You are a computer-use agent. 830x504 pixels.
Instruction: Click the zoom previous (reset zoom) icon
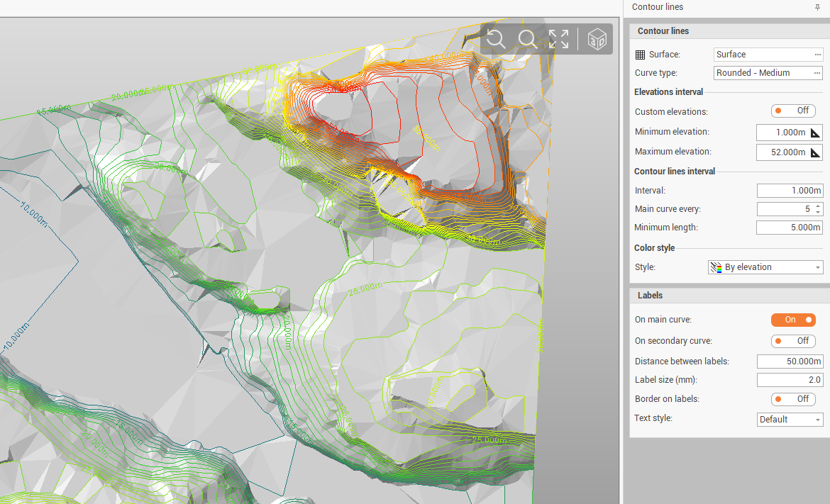[496, 39]
